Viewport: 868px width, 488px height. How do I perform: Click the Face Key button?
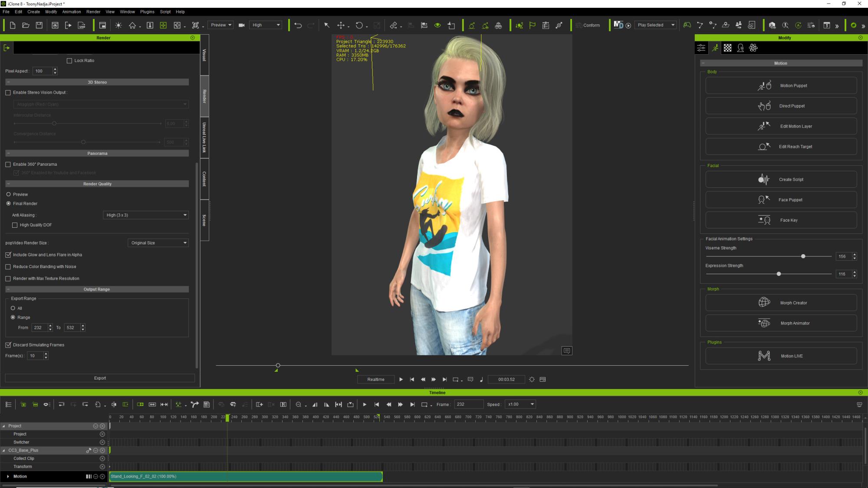click(x=781, y=220)
